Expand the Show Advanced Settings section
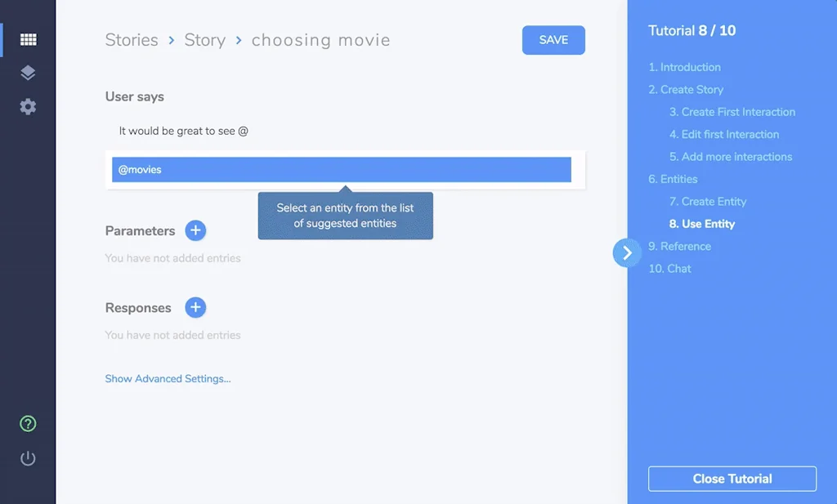837x504 pixels. [168, 378]
